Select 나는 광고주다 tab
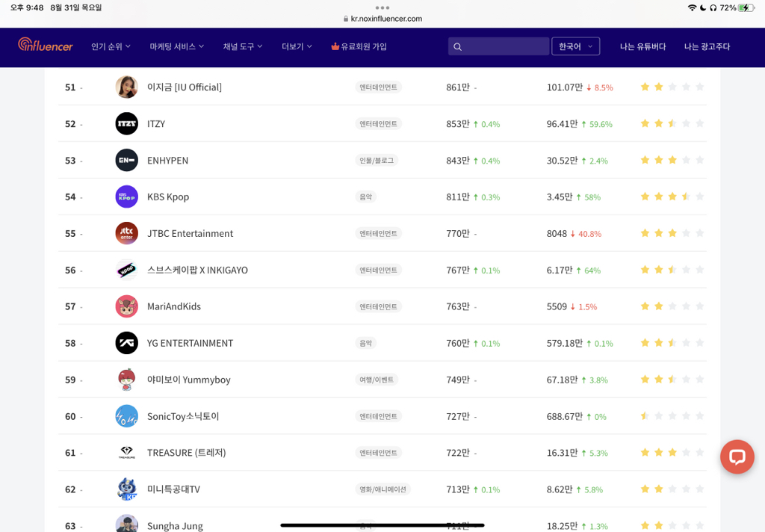765x532 pixels. point(707,46)
